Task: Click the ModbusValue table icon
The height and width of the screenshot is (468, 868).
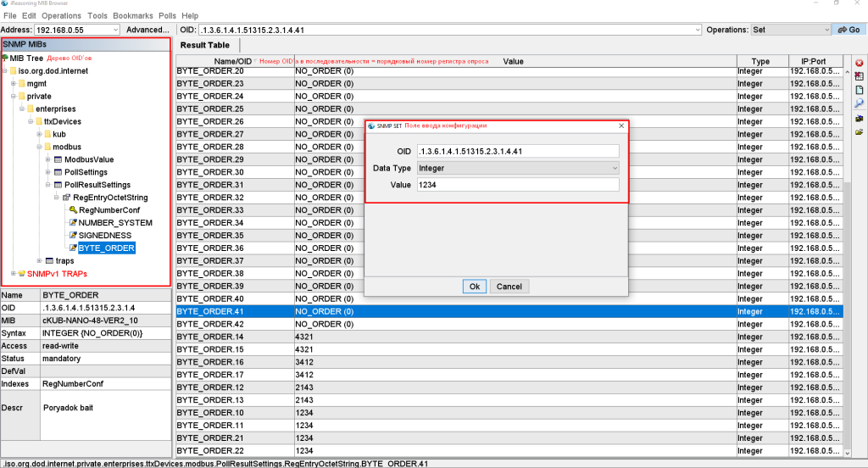Action: (x=58, y=159)
